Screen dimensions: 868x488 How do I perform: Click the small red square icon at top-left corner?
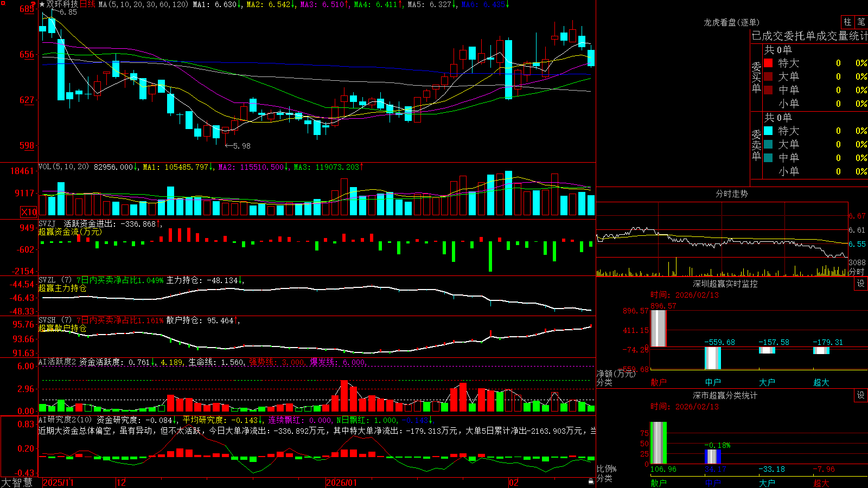tap(3, 3)
